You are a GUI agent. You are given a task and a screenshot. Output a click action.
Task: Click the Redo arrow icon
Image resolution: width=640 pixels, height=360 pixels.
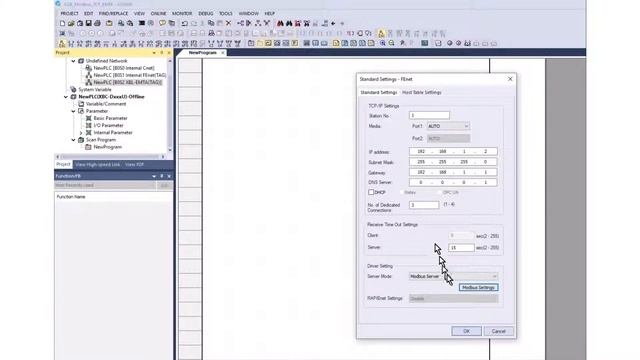pyautogui.click(x=194, y=24)
